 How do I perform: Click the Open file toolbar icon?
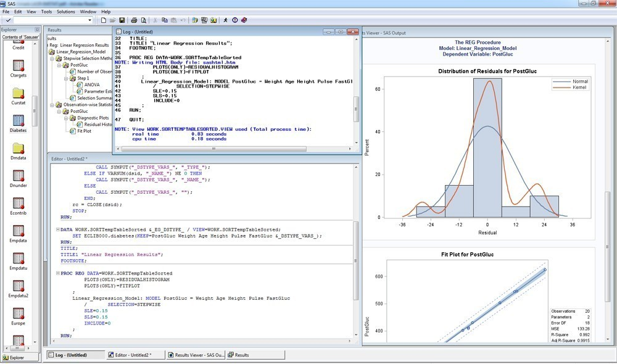point(112,20)
